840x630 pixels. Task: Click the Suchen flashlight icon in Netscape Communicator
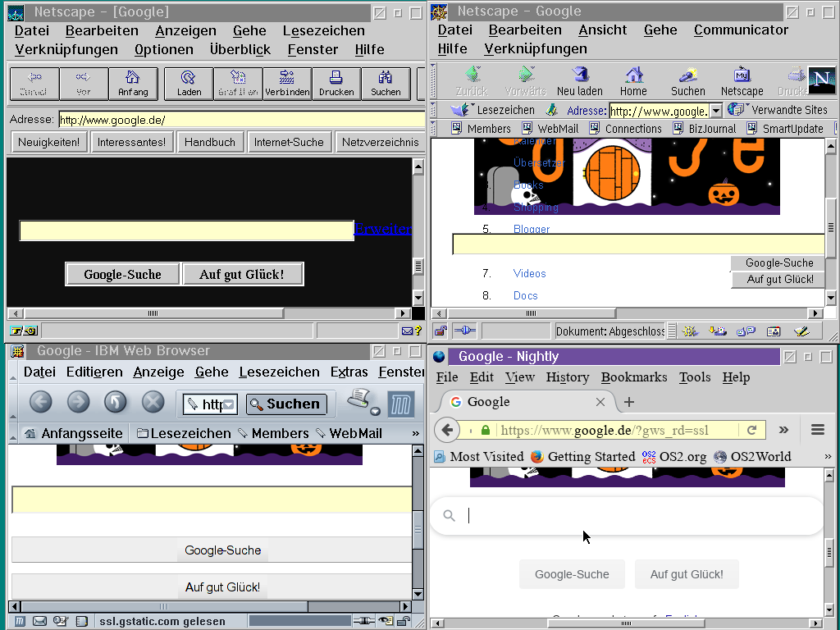pyautogui.click(x=688, y=81)
